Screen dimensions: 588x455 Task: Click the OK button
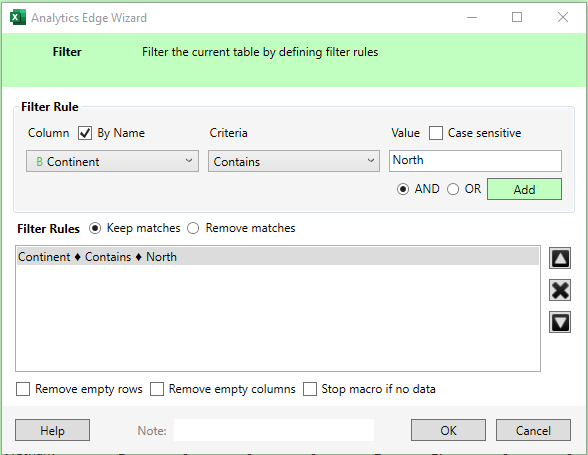coord(448,430)
